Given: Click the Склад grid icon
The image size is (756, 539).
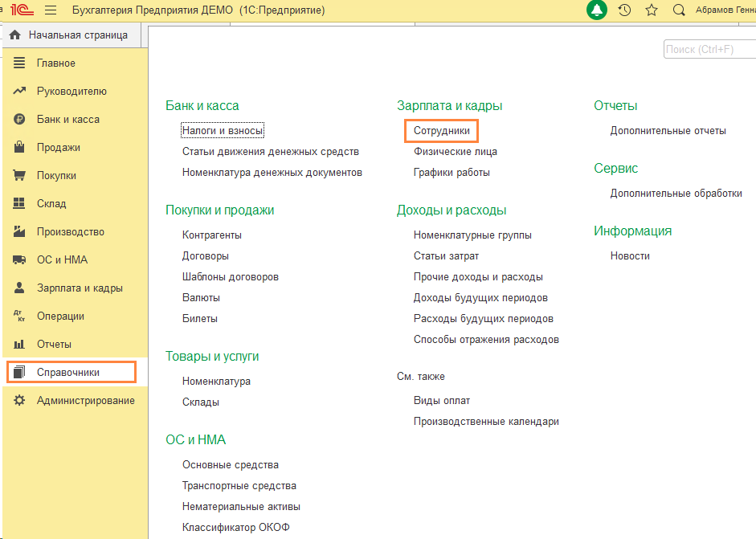Looking at the screenshot, I should 19,203.
